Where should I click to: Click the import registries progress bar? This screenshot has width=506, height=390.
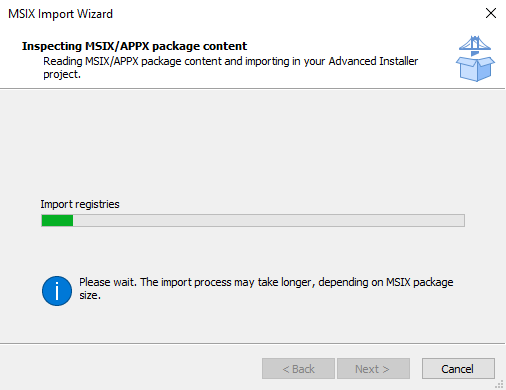[x=253, y=220]
